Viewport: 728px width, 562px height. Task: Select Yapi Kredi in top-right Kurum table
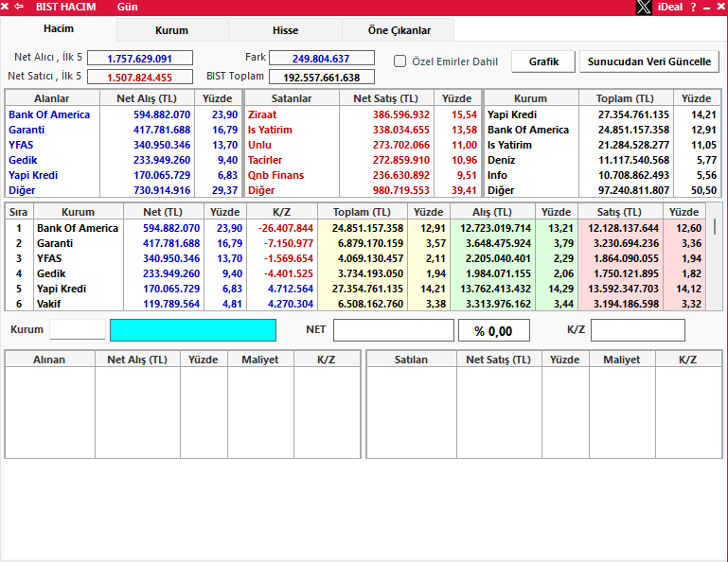(x=511, y=114)
